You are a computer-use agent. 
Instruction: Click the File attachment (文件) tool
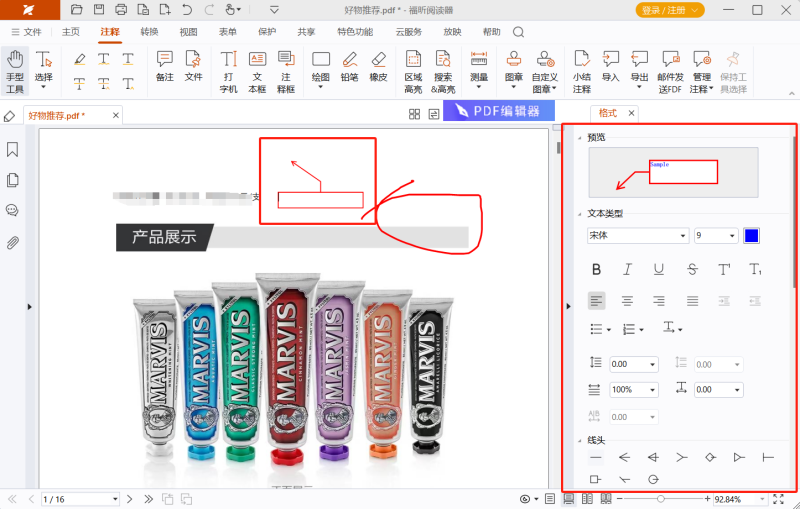pyautogui.click(x=193, y=67)
